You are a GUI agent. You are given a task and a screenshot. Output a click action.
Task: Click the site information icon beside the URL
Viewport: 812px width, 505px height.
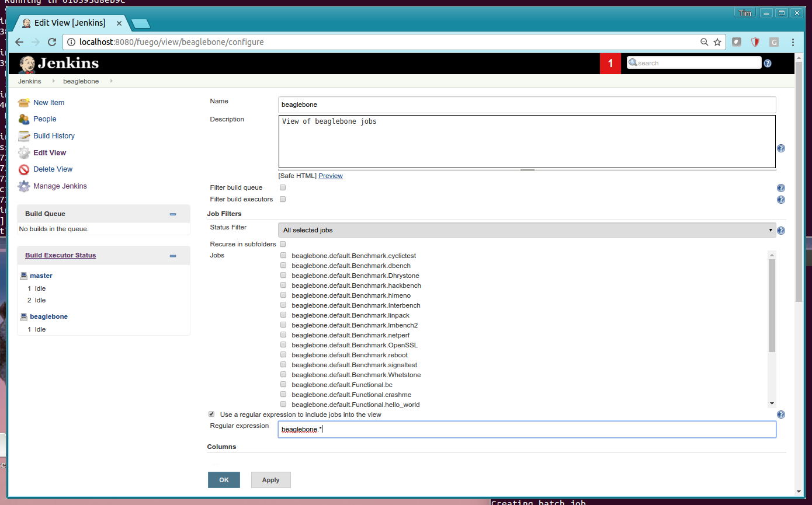point(71,42)
